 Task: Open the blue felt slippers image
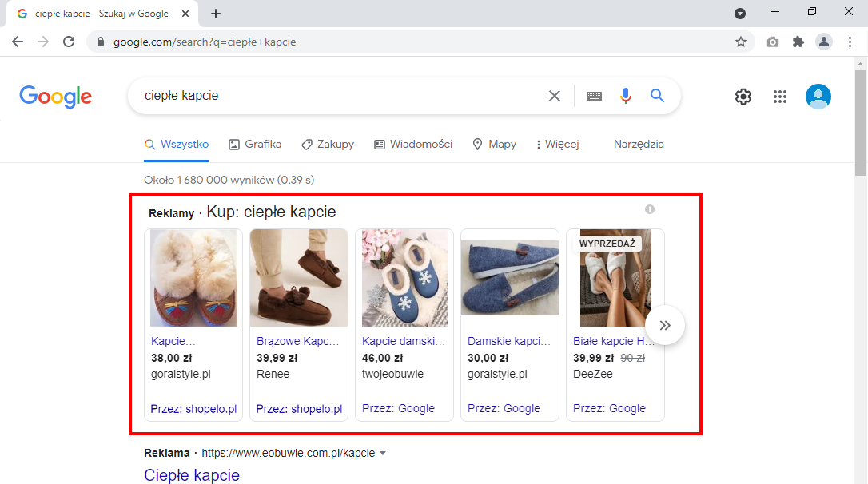point(510,278)
